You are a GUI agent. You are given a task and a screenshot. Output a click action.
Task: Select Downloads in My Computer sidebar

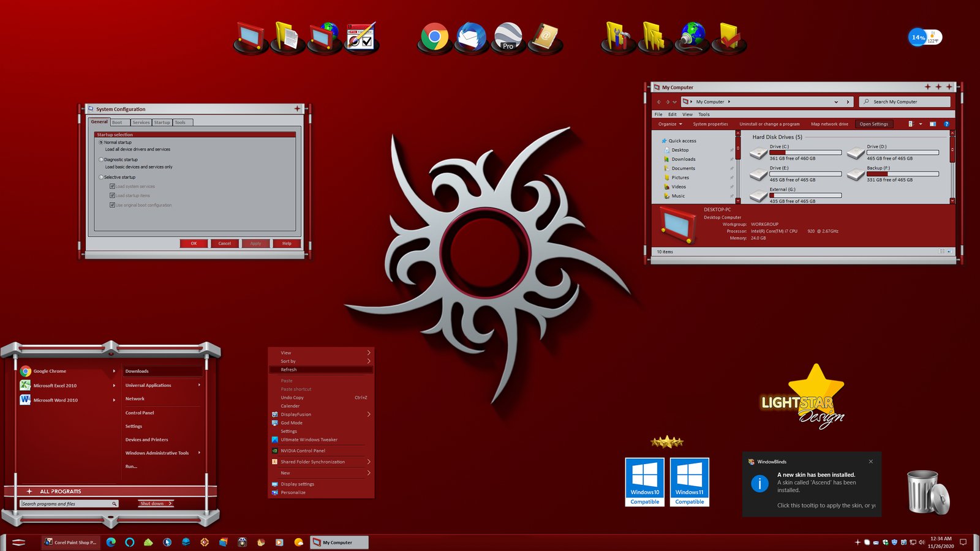point(683,159)
